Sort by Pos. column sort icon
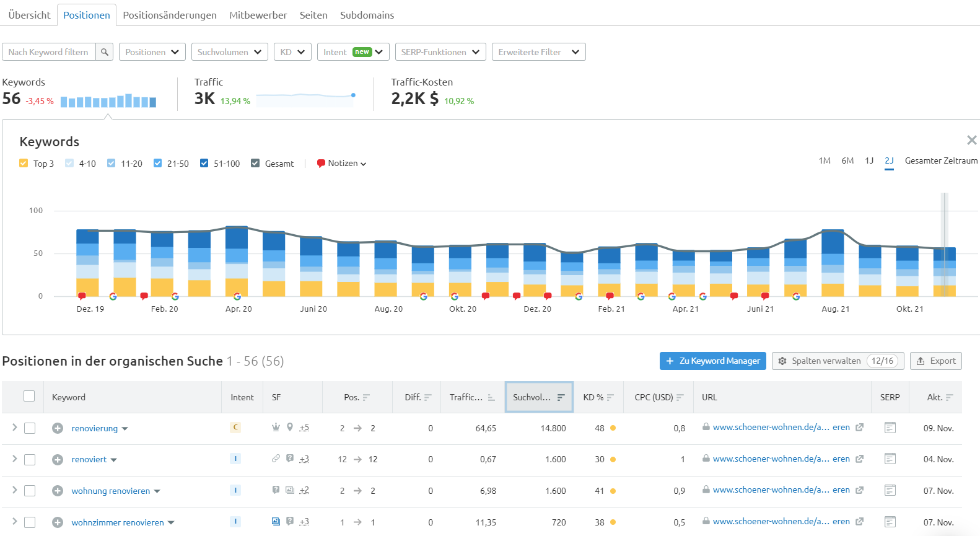This screenshot has width=980, height=536. 366,398
